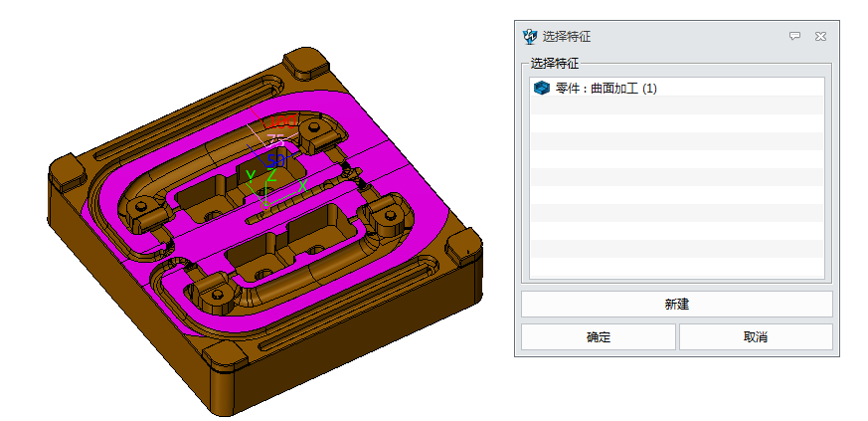The width and height of the screenshot is (868, 421).
Task: Cancel dialog using 取消 button
Action: point(756,337)
